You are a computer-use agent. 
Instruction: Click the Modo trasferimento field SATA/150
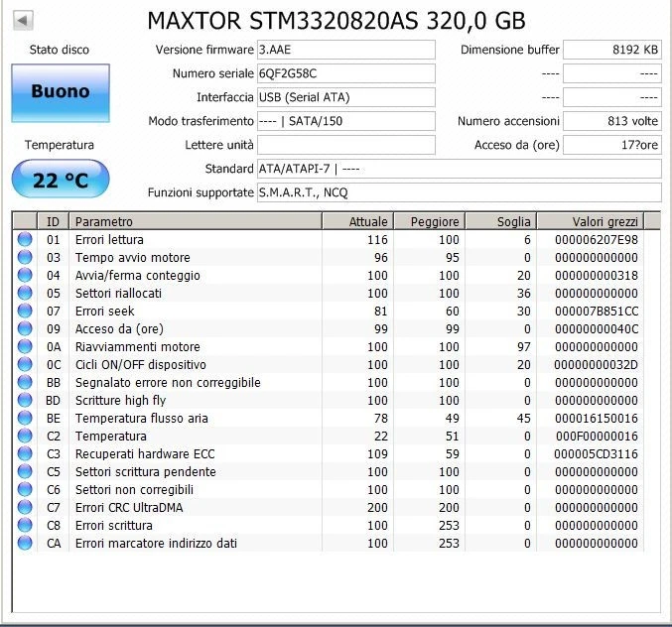pyautogui.click(x=346, y=121)
